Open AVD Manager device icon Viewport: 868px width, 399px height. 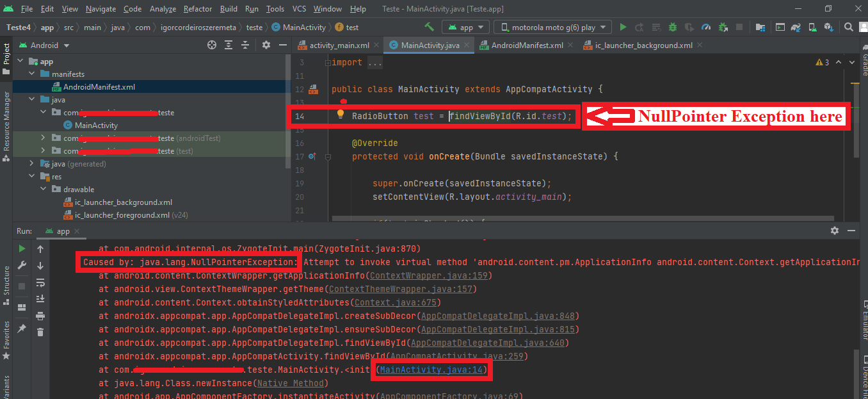[814, 28]
